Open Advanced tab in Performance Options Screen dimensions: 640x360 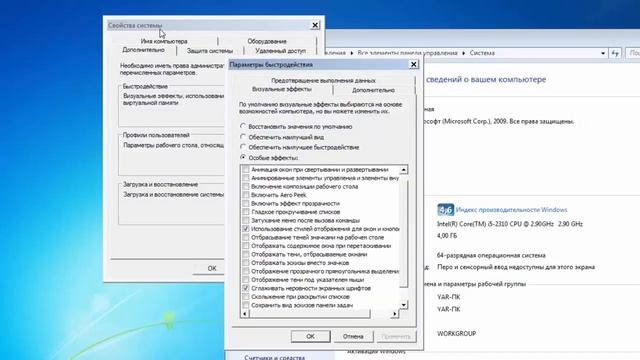(373, 90)
